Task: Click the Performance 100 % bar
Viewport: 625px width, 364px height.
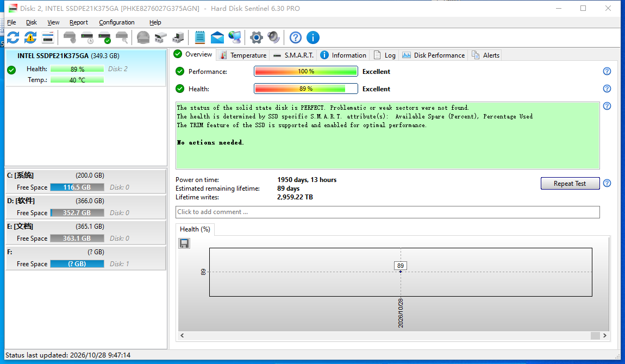Action: [x=306, y=71]
